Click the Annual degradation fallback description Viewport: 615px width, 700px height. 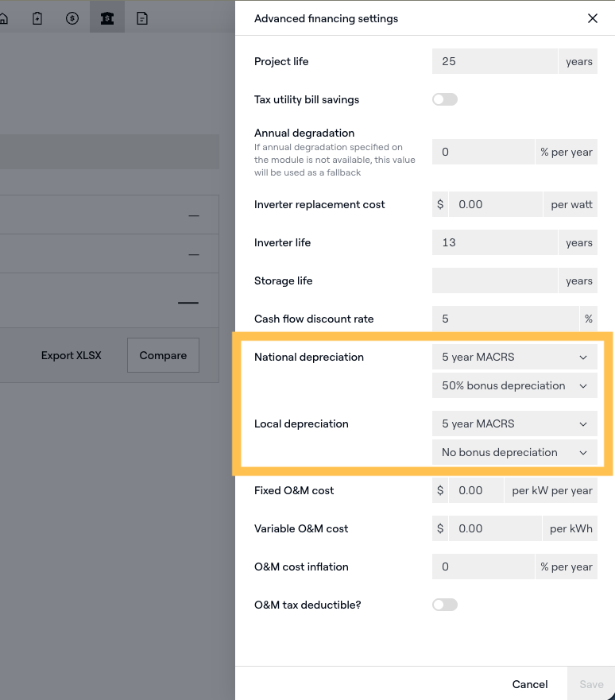tap(335, 160)
